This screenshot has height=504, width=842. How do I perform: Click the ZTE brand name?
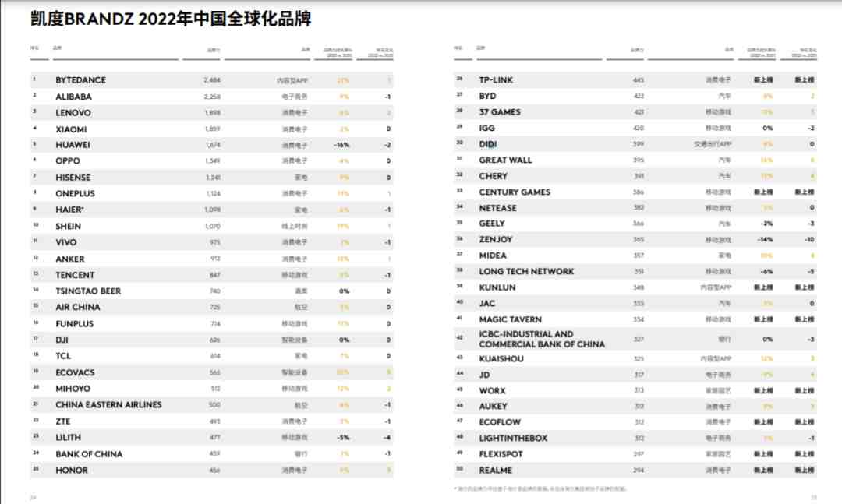tap(63, 421)
